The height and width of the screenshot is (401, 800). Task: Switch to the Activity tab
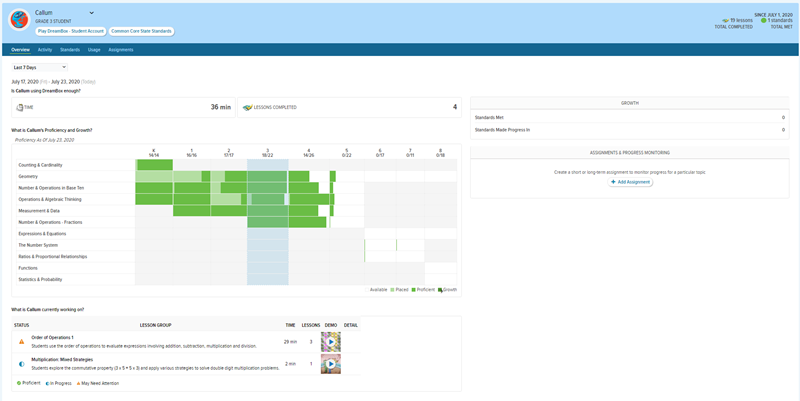45,50
